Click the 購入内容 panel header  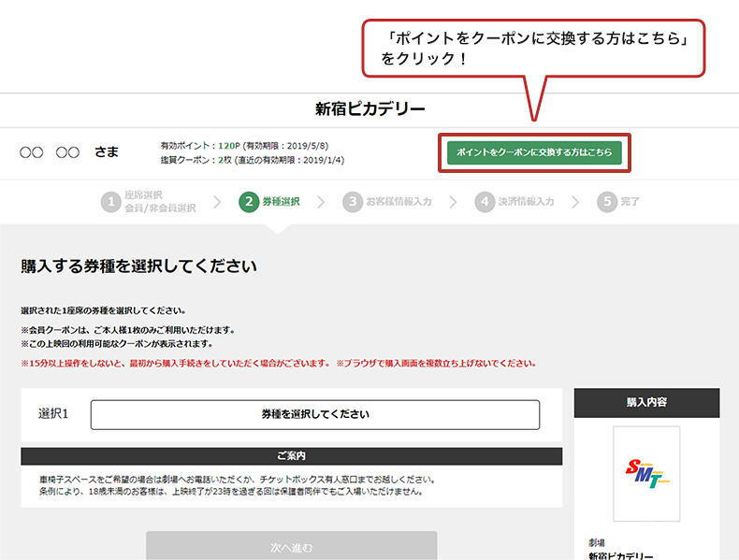point(646,403)
